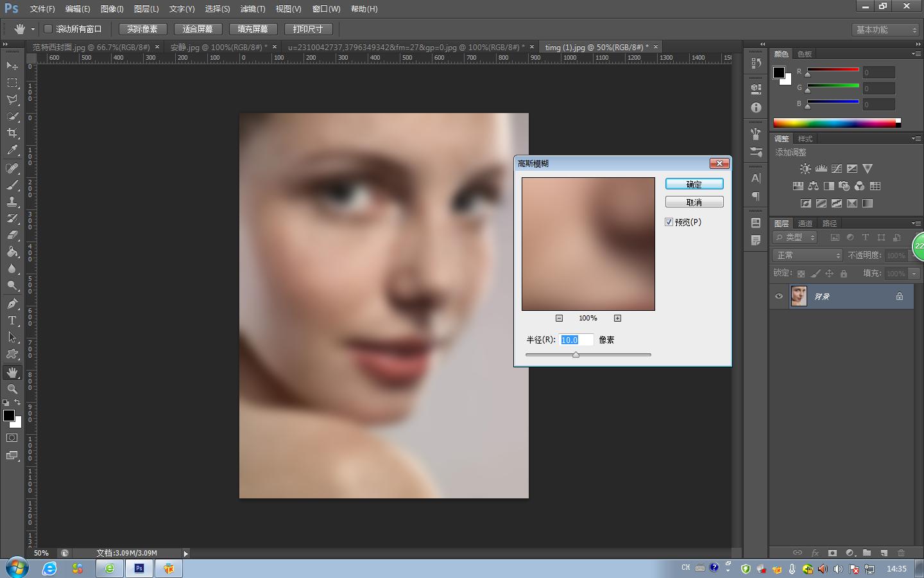This screenshot has width=924, height=578.
Task: Switch to the 通道 tab
Action: pos(805,223)
